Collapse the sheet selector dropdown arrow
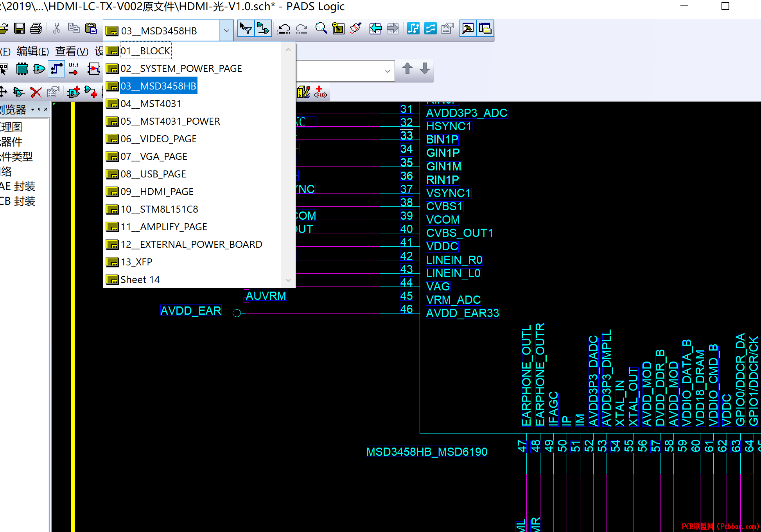This screenshot has width=761, height=532. coord(226,30)
